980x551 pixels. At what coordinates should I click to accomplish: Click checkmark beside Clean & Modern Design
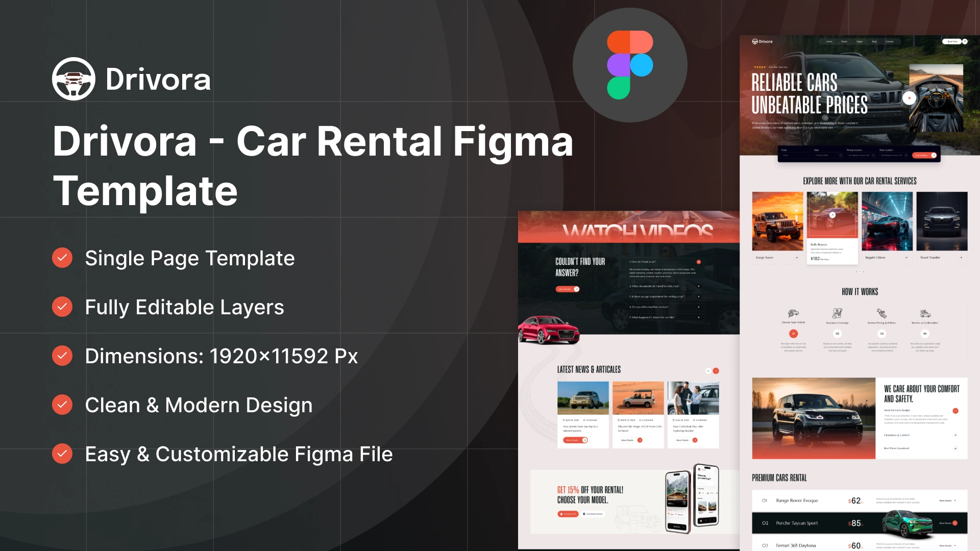click(x=62, y=405)
